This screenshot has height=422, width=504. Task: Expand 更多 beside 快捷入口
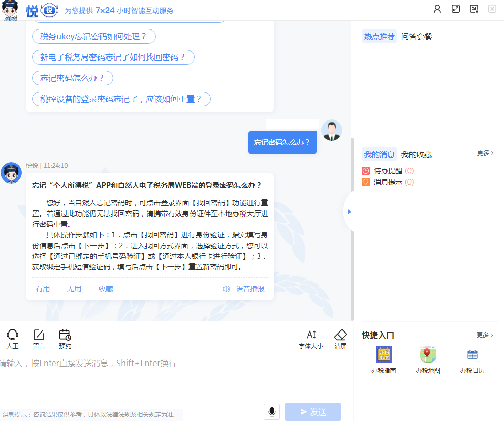pos(485,335)
